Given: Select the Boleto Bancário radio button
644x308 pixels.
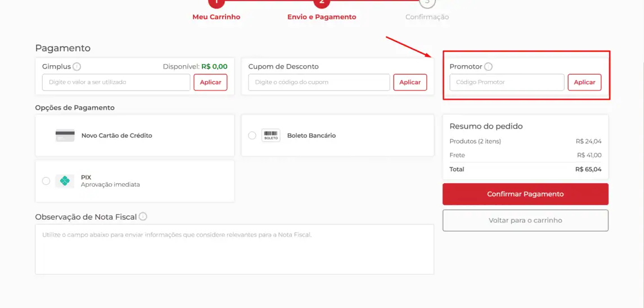Looking at the screenshot, I should coord(252,135).
